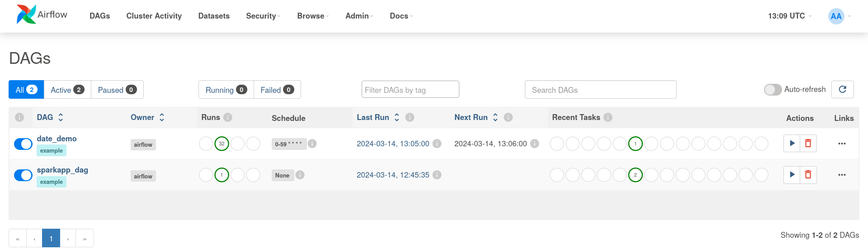Switch to the Paused DAGs tab
The height and width of the screenshot is (250, 868).
click(117, 90)
